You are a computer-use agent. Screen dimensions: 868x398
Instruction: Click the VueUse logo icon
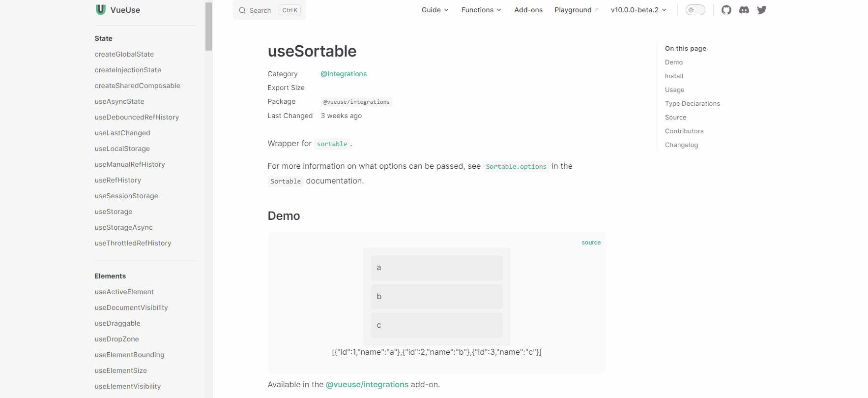click(x=101, y=9)
